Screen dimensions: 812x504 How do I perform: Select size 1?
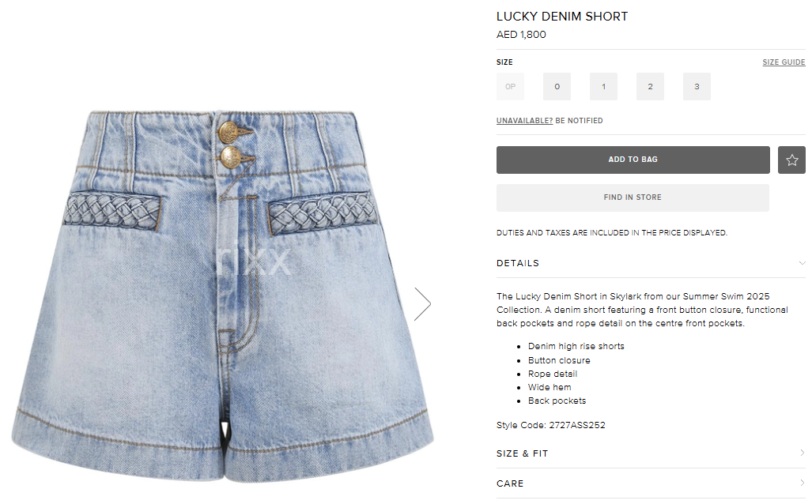coord(603,86)
